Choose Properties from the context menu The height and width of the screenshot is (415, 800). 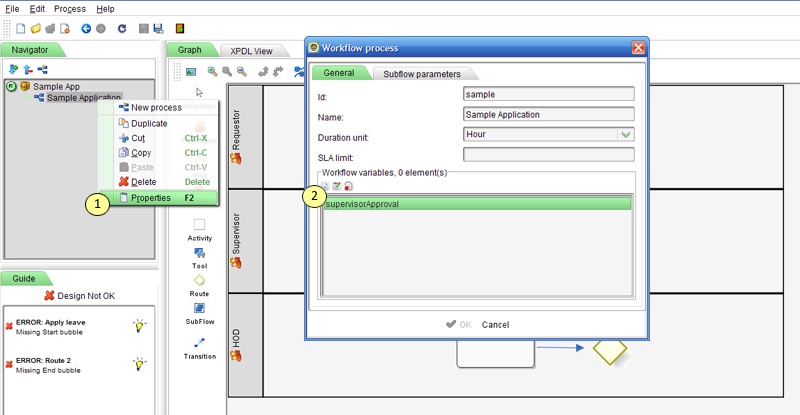(150, 198)
